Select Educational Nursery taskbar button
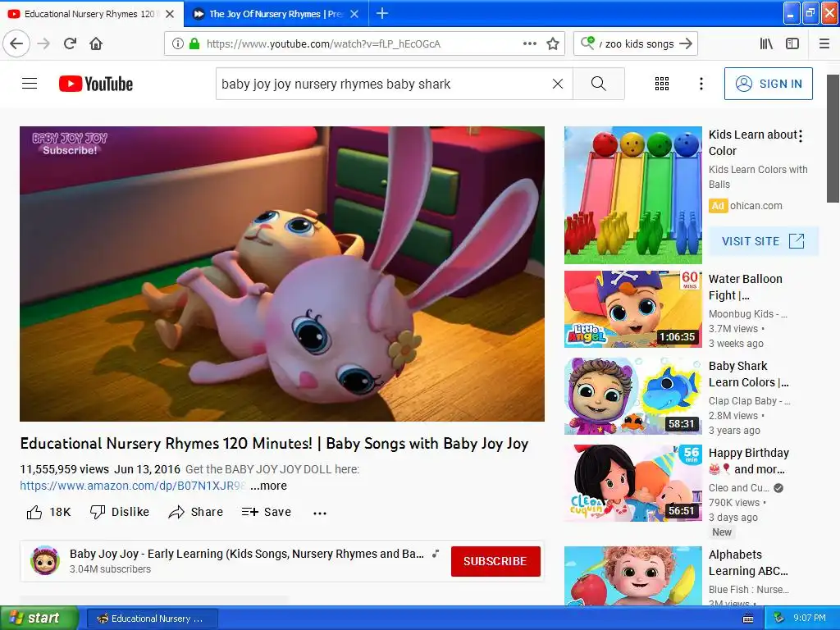This screenshot has width=840, height=630. (x=152, y=619)
